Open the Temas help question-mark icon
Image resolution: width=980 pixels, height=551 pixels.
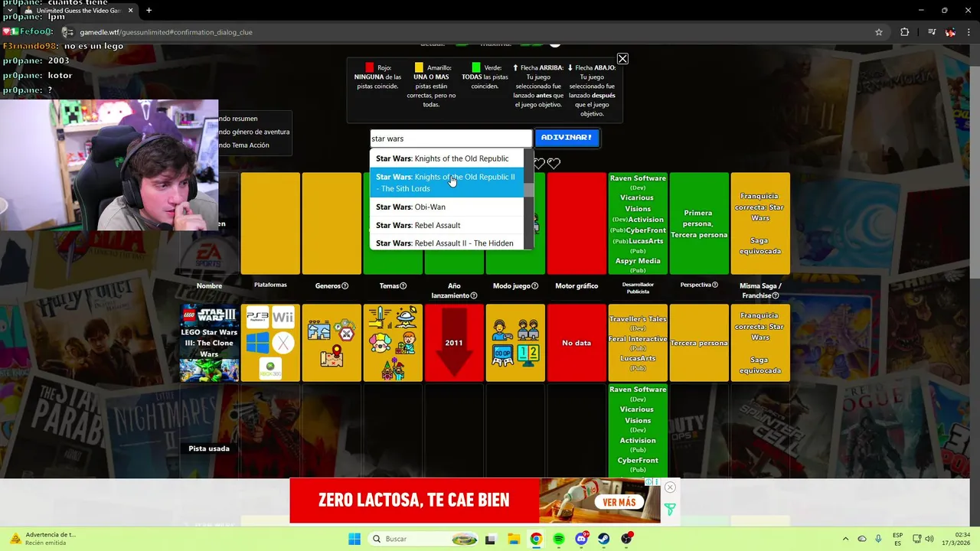(404, 286)
